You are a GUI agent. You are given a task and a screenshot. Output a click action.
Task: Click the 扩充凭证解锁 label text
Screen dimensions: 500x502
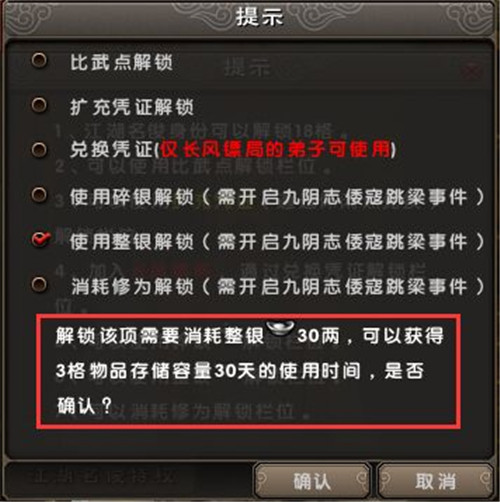[x=132, y=107]
